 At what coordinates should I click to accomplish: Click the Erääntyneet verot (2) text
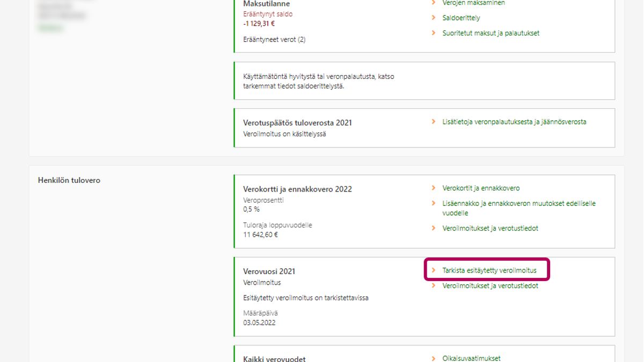274,39
